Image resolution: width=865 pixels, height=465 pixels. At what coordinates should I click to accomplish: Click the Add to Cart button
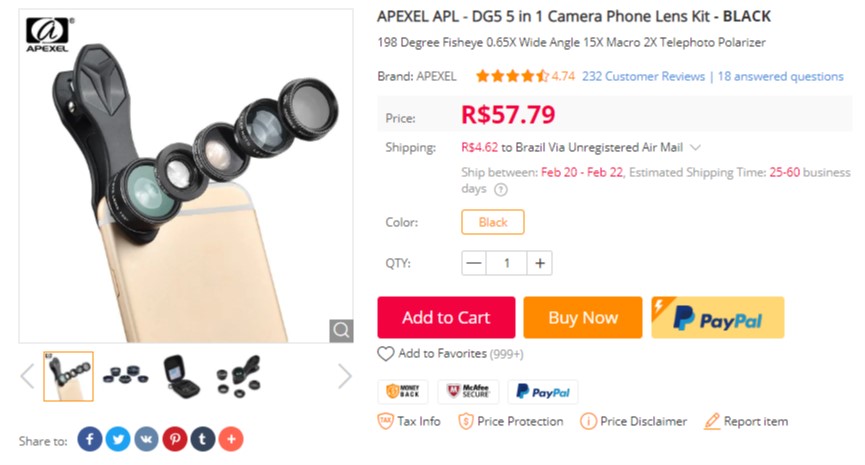[x=446, y=318]
